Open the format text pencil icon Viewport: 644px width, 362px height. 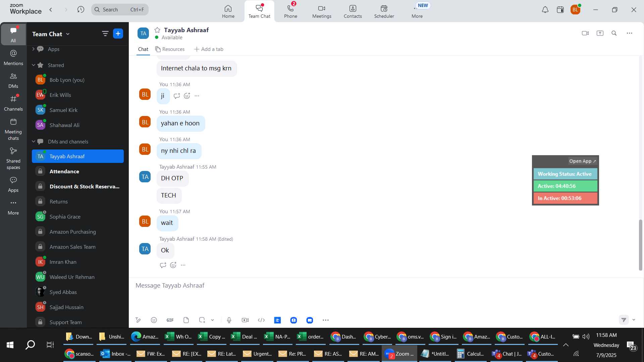138,320
